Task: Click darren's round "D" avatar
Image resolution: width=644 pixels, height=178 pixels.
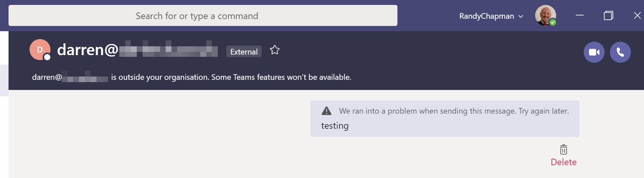Action: (x=39, y=49)
